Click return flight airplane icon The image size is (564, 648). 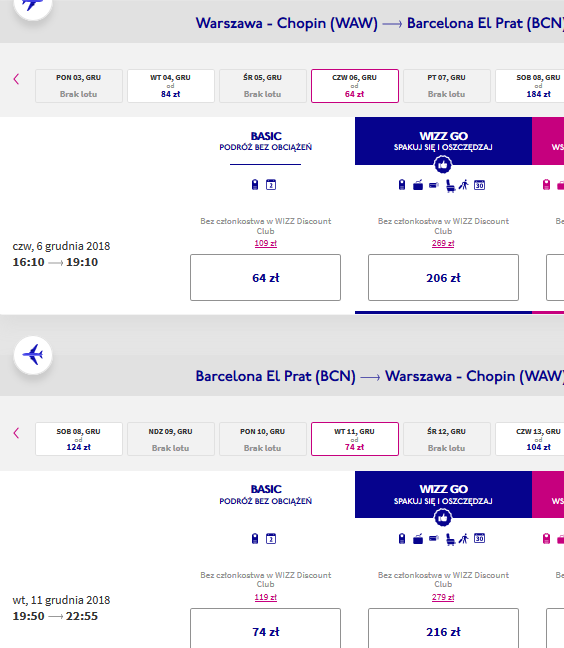point(33,355)
